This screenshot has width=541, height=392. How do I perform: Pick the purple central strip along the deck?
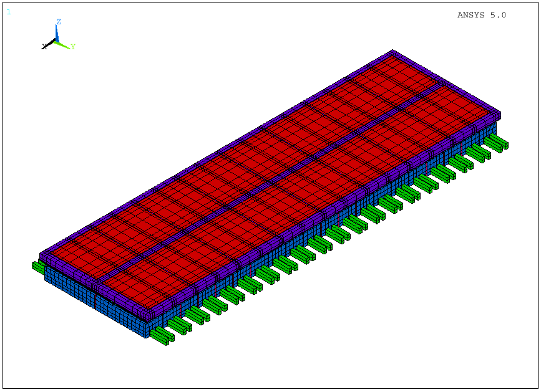click(268, 181)
